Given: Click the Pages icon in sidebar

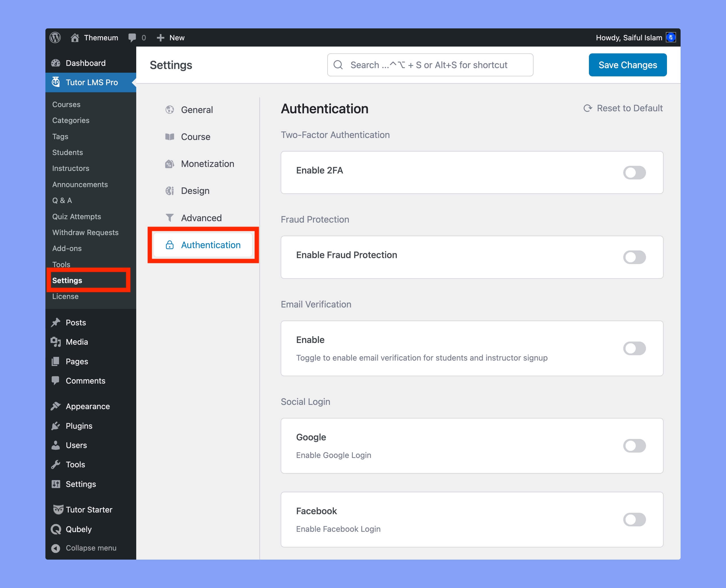Looking at the screenshot, I should [56, 361].
